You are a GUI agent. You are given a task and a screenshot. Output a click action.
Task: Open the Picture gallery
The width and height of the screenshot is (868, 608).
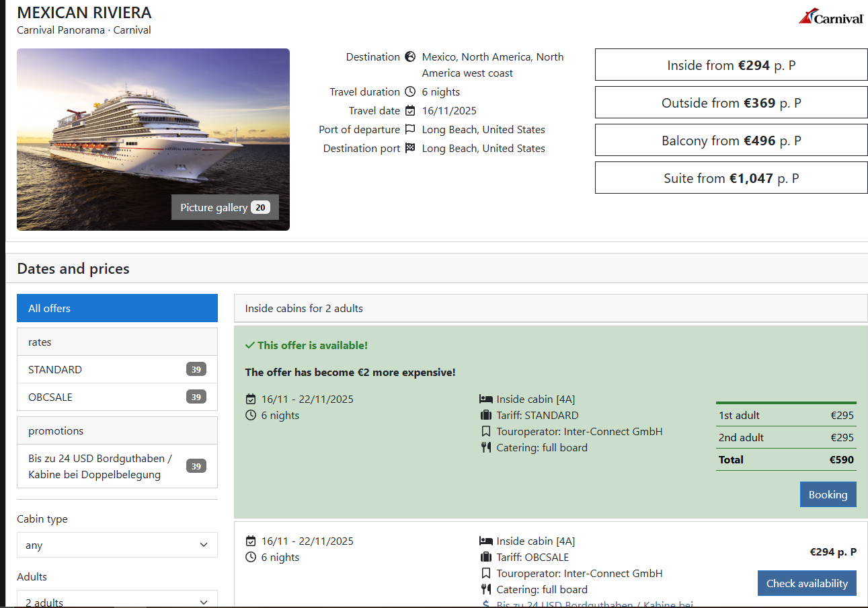(x=225, y=207)
